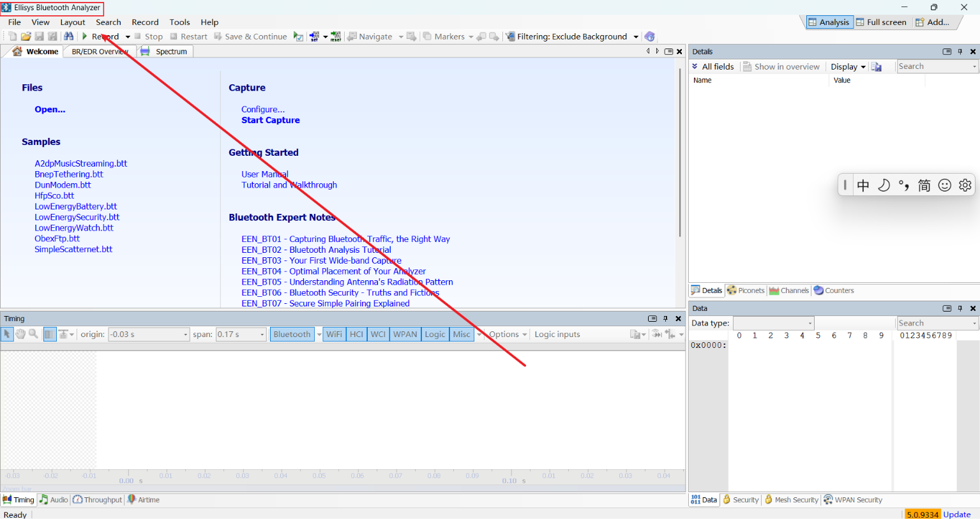Click the Details panel save/export icon
Screen dimensions: 980x519
(x=877, y=66)
